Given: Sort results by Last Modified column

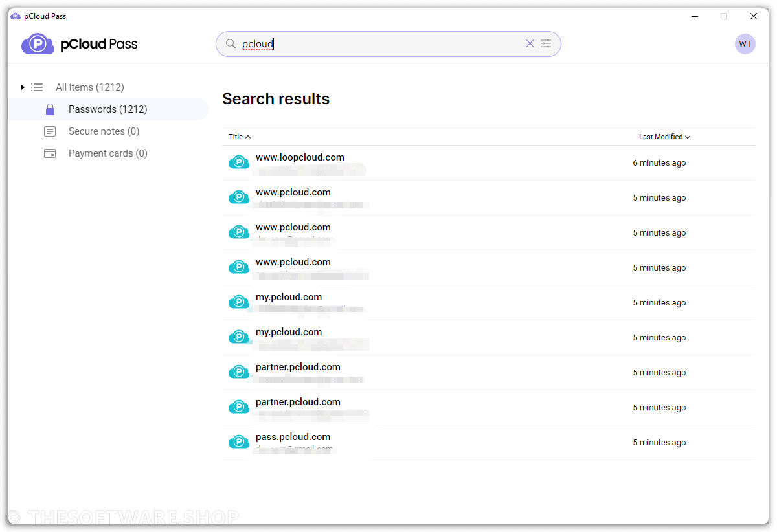Looking at the screenshot, I should coord(665,137).
